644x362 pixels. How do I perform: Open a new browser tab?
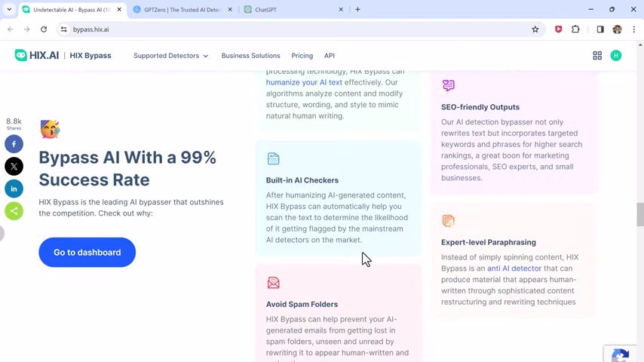(357, 10)
